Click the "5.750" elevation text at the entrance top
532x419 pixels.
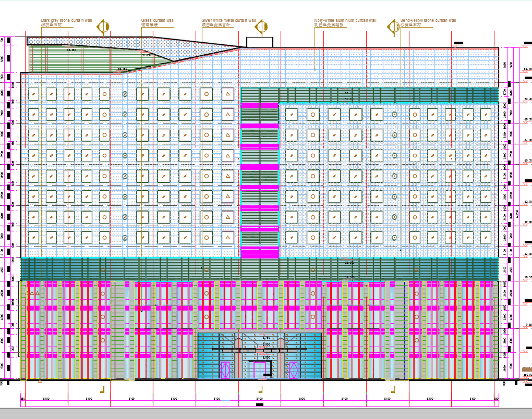pos(267,338)
